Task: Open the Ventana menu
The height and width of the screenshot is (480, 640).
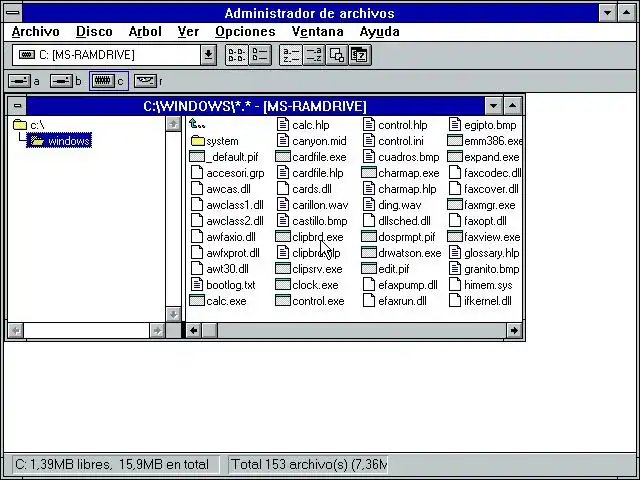Action: (318, 31)
